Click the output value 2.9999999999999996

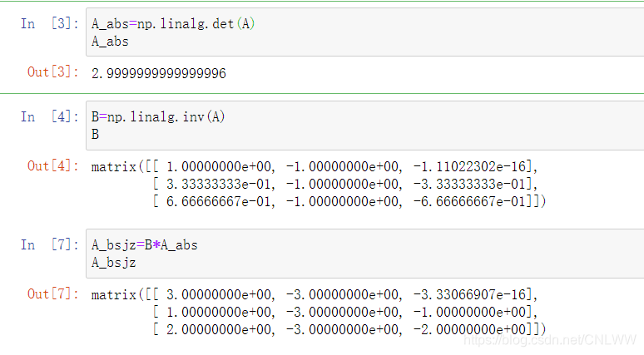click(159, 73)
